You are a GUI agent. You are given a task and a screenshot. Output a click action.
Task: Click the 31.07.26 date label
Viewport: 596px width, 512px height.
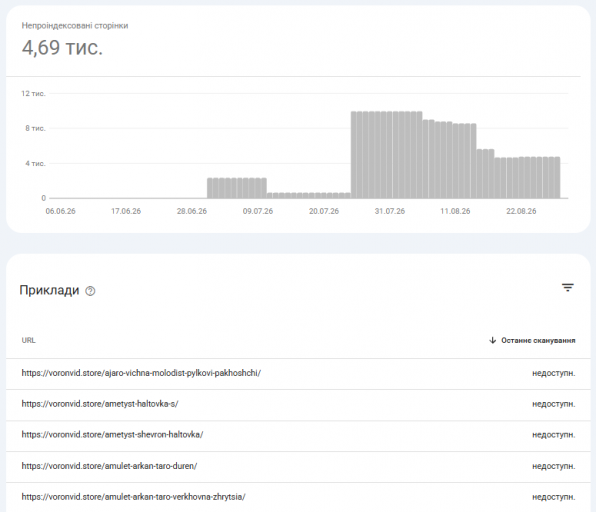coord(390,211)
